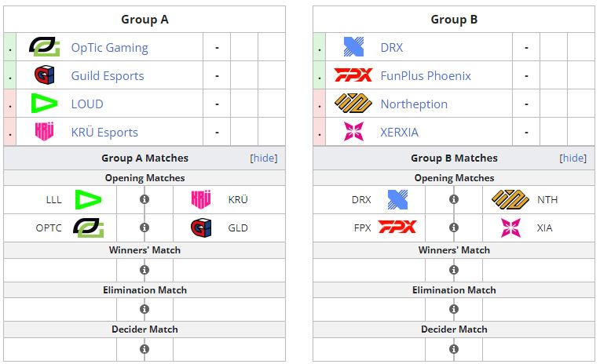Open info for OPTC vs GLD match
Screen dimensions: 600x364
[x=145, y=227]
